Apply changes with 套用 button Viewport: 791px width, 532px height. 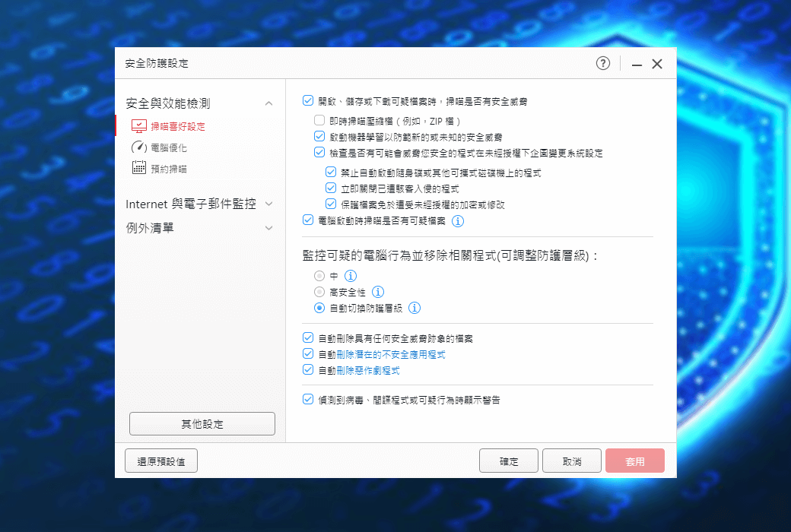pos(634,461)
